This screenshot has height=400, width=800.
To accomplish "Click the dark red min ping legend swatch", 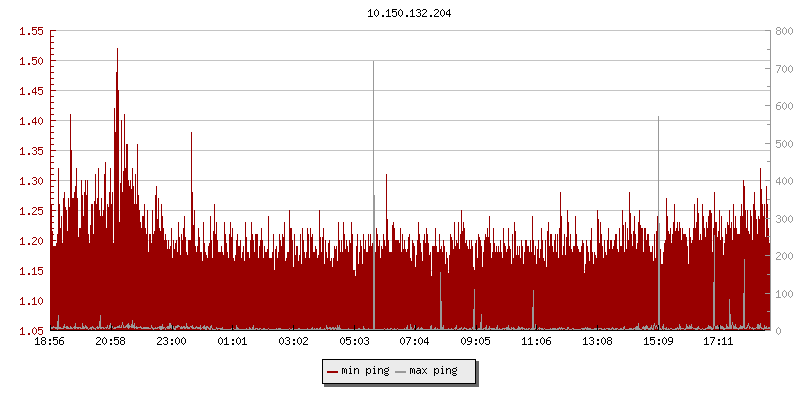I will (332, 371).
